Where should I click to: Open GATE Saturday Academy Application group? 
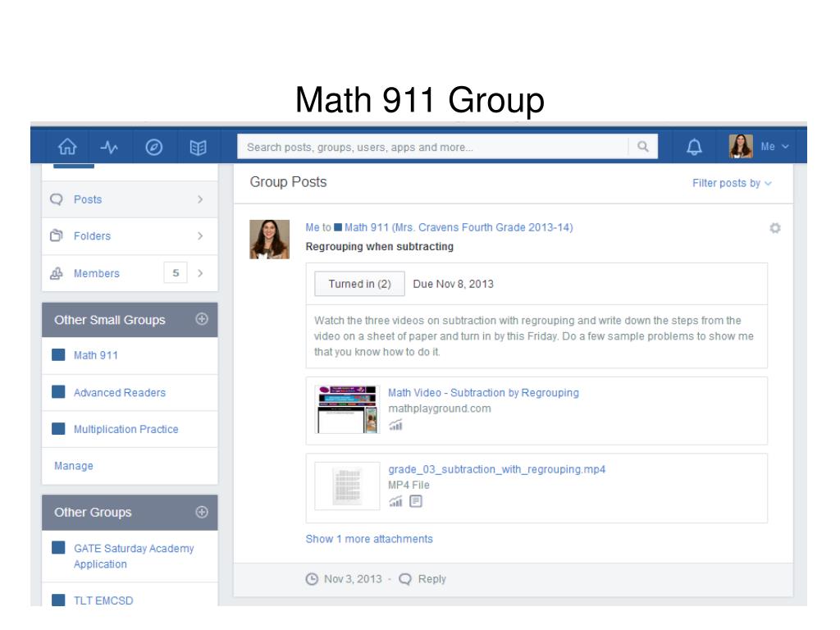click(134, 556)
